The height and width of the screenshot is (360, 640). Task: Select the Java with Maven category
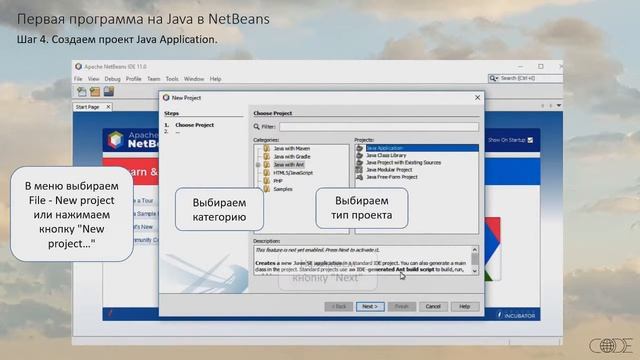291,149
